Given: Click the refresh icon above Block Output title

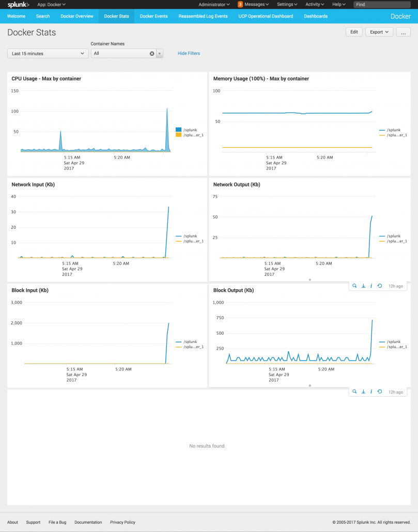Looking at the screenshot, I should [380, 286].
